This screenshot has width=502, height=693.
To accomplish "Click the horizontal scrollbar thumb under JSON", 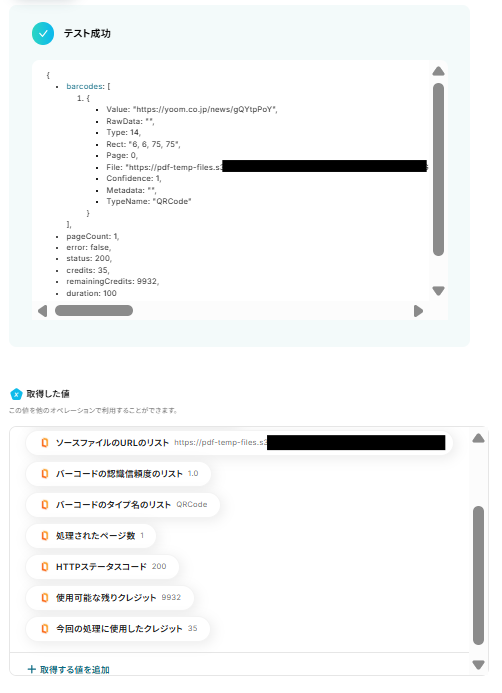I will 94,311.
